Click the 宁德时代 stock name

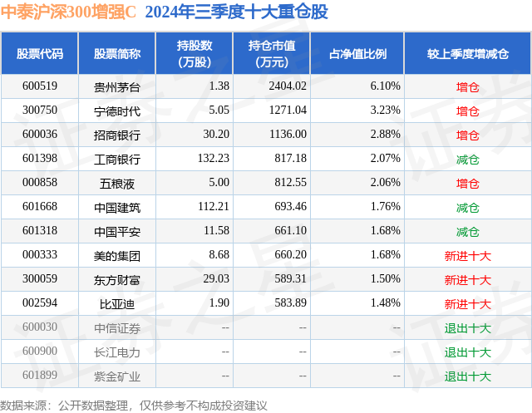[x=117, y=111]
